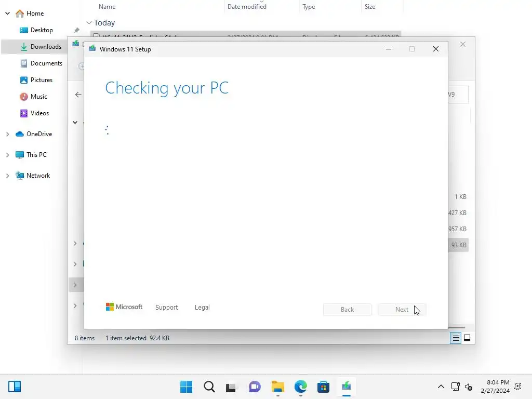This screenshot has height=399, width=532.
Task: Collapse the Home tree node chevron
Action: [7, 14]
